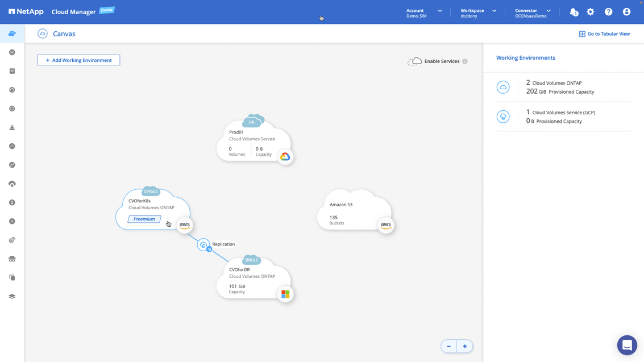644x362 pixels.
Task: Zoom in with the plus button
Action: [x=465, y=346]
